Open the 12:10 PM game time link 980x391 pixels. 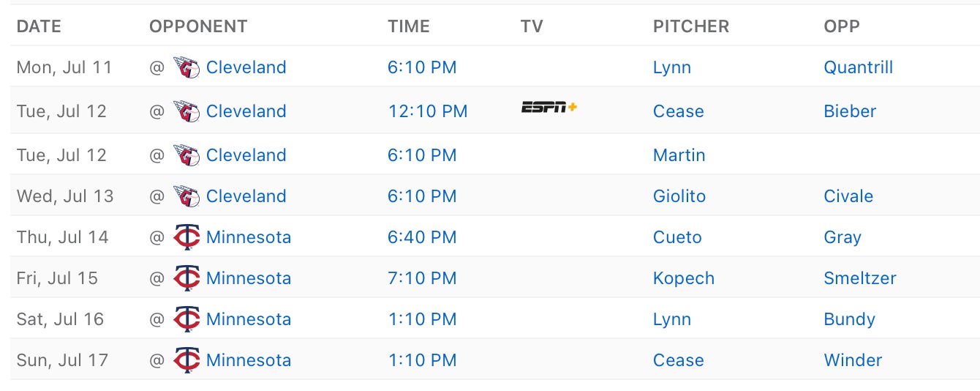427,111
